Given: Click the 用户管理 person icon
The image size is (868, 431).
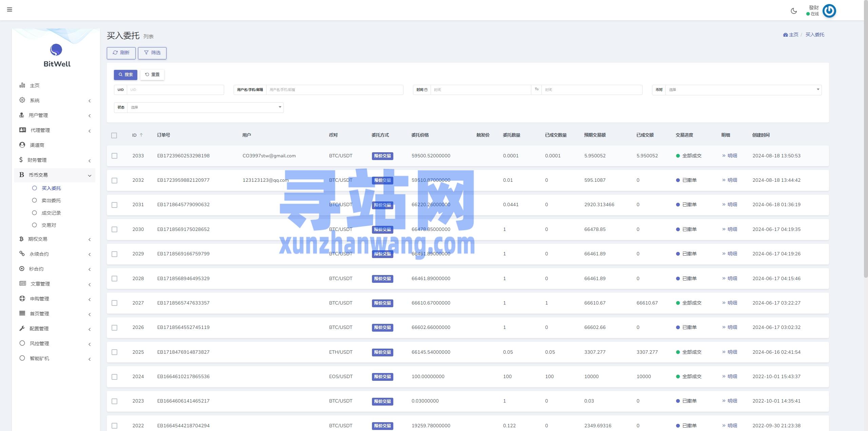Looking at the screenshot, I should (x=22, y=115).
